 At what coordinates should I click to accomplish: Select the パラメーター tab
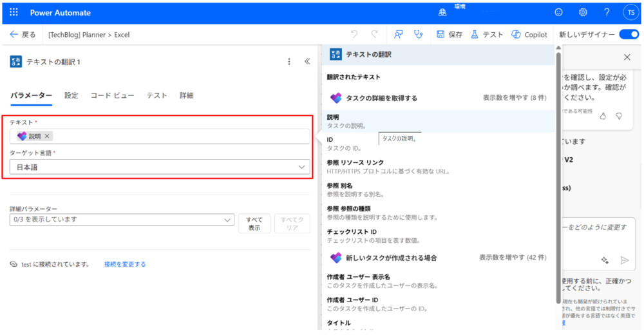pos(31,95)
